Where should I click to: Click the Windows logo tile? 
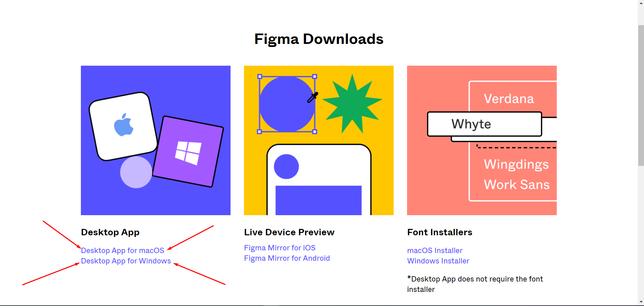click(188, 151)
